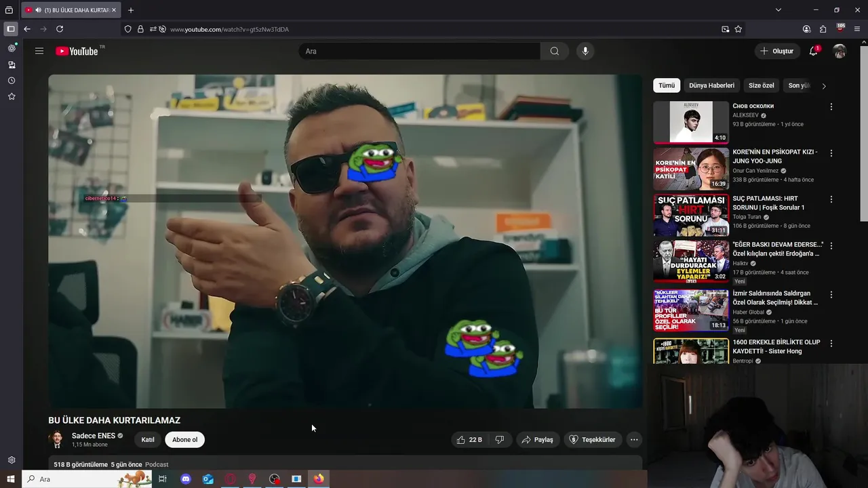Viewport: 868px width, 488px height.
Task: Mute the tab via speaker icon
Action: pyautogui.click(x=37, y=10)
